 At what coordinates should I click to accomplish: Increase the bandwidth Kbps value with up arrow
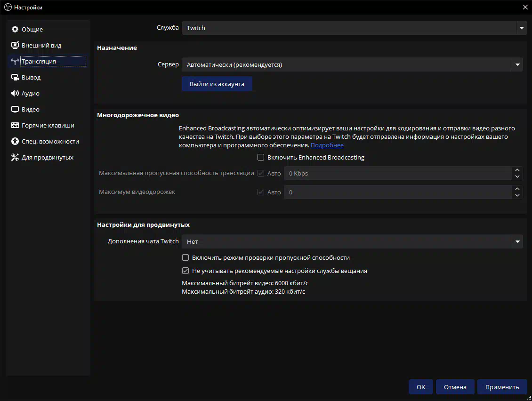(517, 170)
